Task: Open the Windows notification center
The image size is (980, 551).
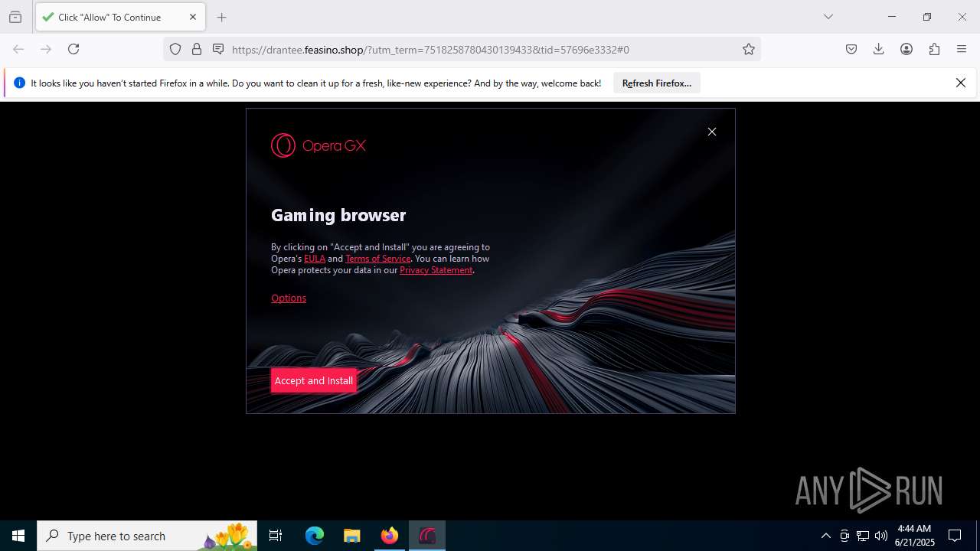Action: point(955,536)
